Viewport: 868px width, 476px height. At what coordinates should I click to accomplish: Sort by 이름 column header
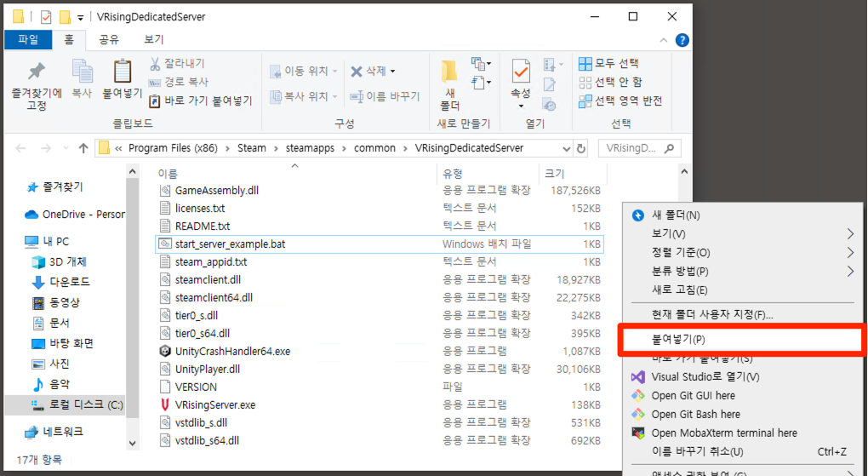(168, 174)
